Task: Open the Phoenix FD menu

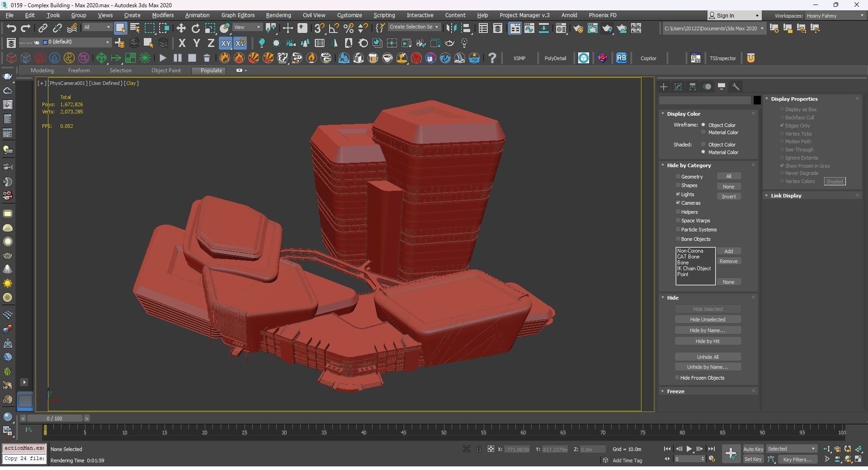Action: [602, 15]
